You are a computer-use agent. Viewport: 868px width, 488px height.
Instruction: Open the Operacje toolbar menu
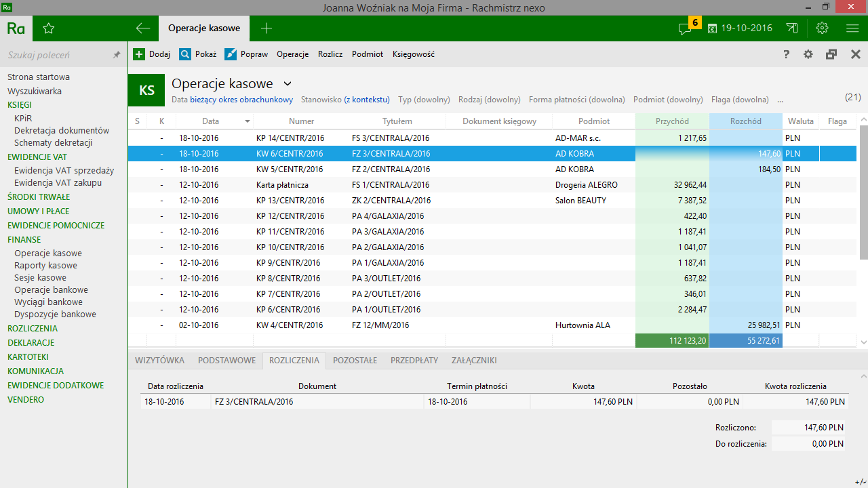(x=292, y=54)
